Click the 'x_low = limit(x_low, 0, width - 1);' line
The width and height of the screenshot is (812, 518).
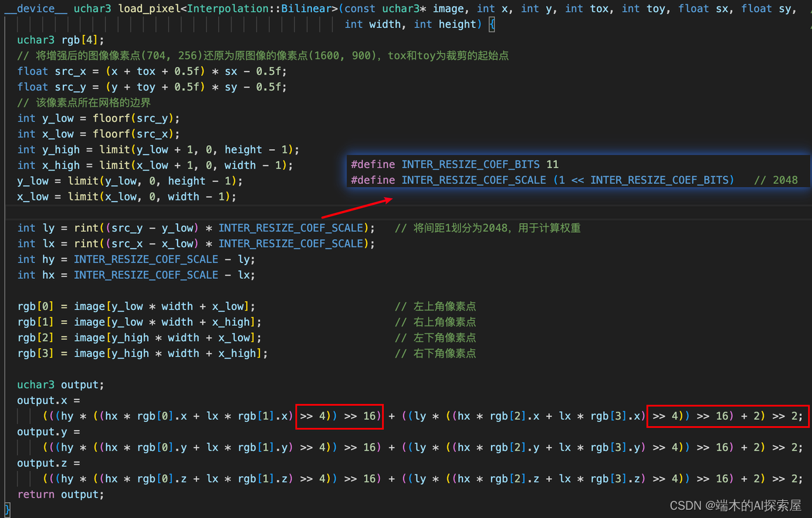[127, 197]
